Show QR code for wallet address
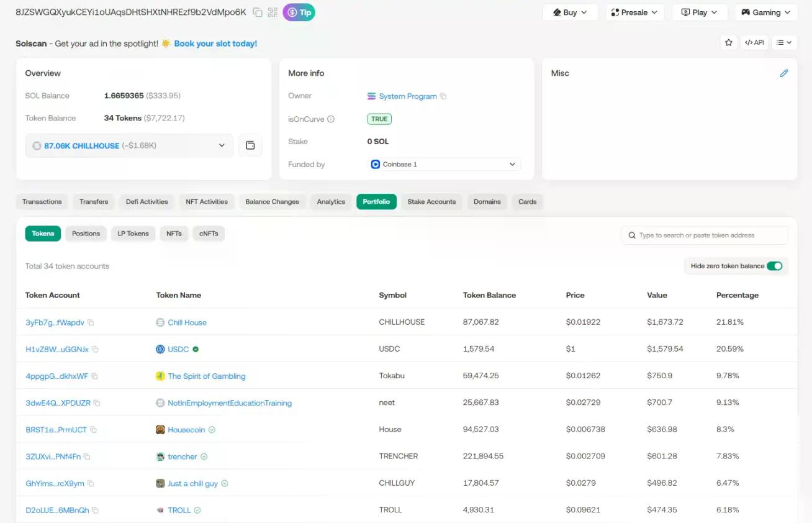 click(273, 12)
